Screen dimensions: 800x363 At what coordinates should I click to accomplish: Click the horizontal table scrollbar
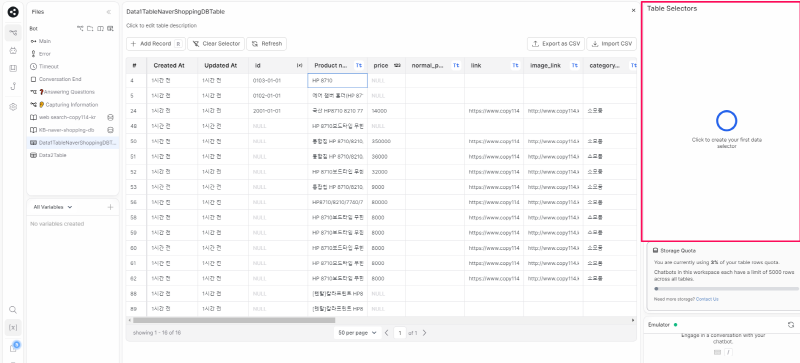tap(234, 320)
